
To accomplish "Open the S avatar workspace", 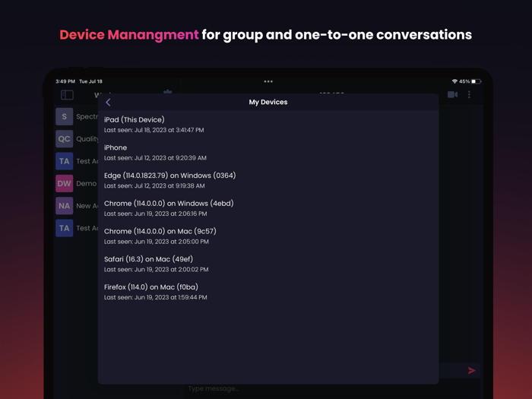I will click(65, 117).
